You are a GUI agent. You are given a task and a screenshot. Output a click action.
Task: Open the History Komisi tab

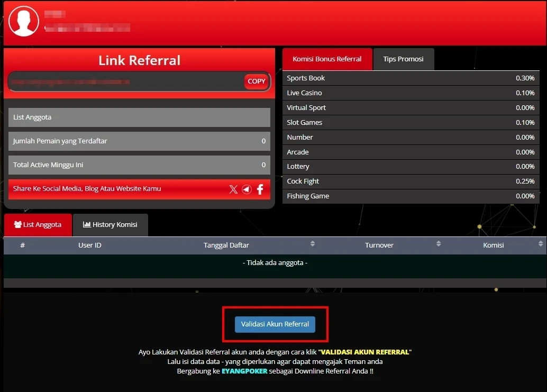tap(110, 225)
